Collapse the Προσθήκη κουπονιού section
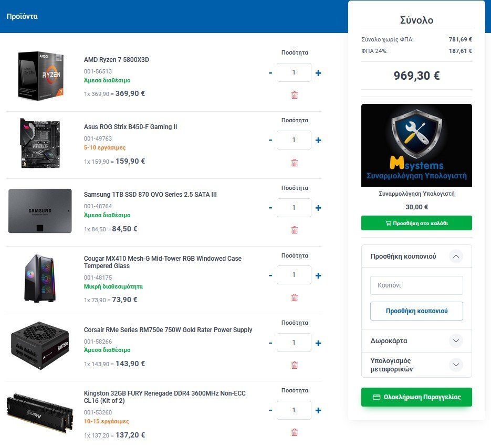 [456, 256]
